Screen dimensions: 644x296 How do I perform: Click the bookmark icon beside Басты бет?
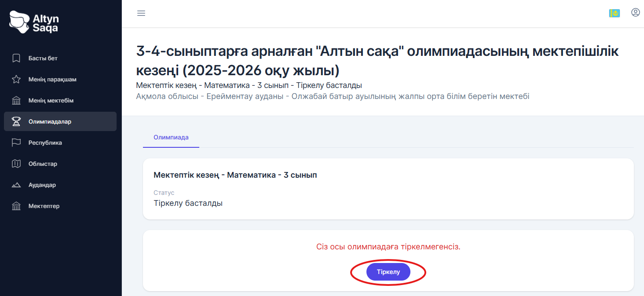(15, 58)
